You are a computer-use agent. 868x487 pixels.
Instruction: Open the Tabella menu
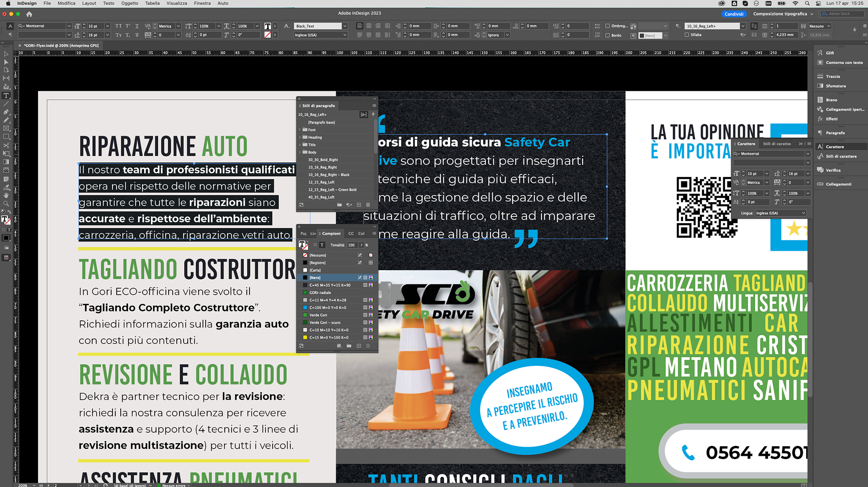click(152, 3)
